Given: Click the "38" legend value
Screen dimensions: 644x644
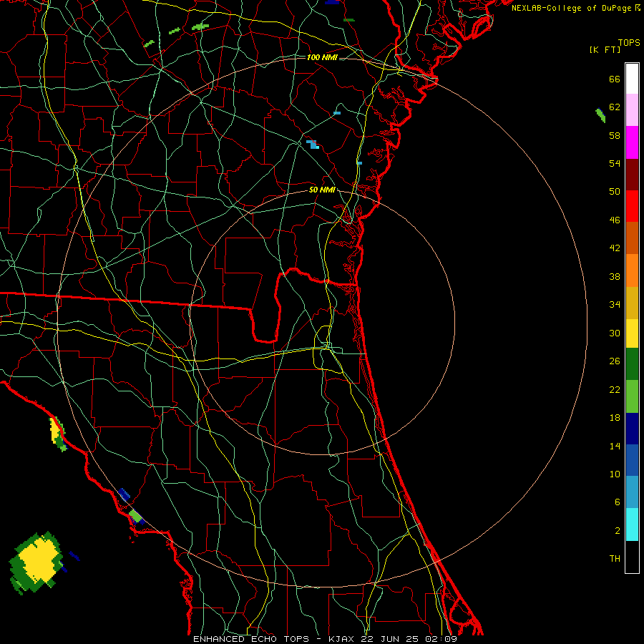Looking at the screenshot, I should coord(615,277).
